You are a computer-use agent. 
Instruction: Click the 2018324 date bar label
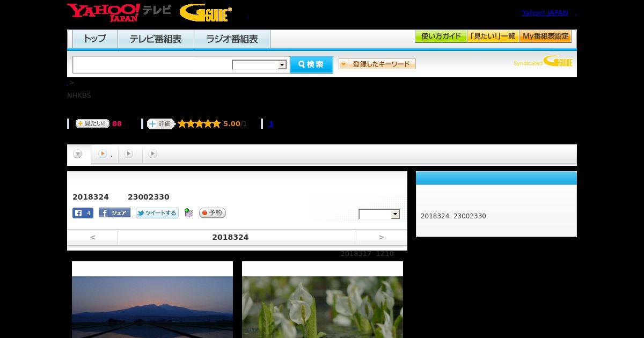tap(230, 237)
